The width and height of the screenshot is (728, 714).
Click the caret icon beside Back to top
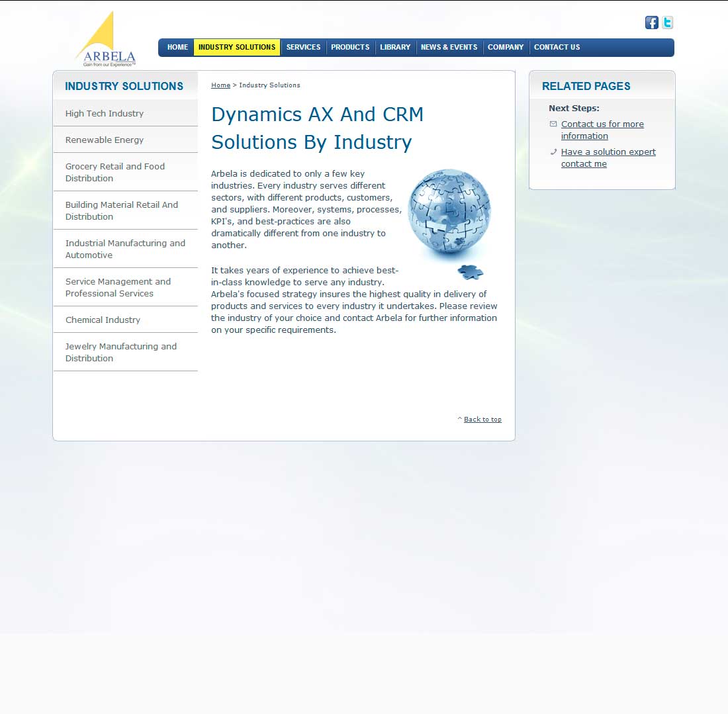point(460,419)
